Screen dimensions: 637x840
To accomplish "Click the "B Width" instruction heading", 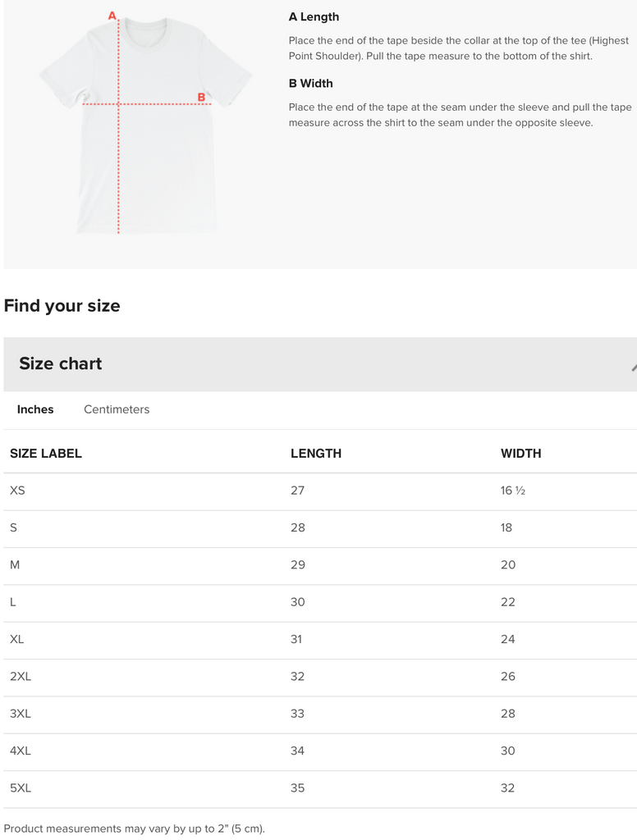I will click(310, 84).
